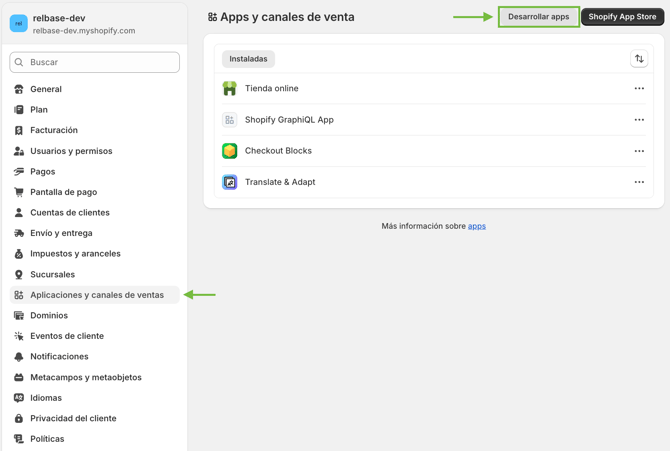Click the Tienda online app icon
Screen dimensions: 670x451
point(229,89)
